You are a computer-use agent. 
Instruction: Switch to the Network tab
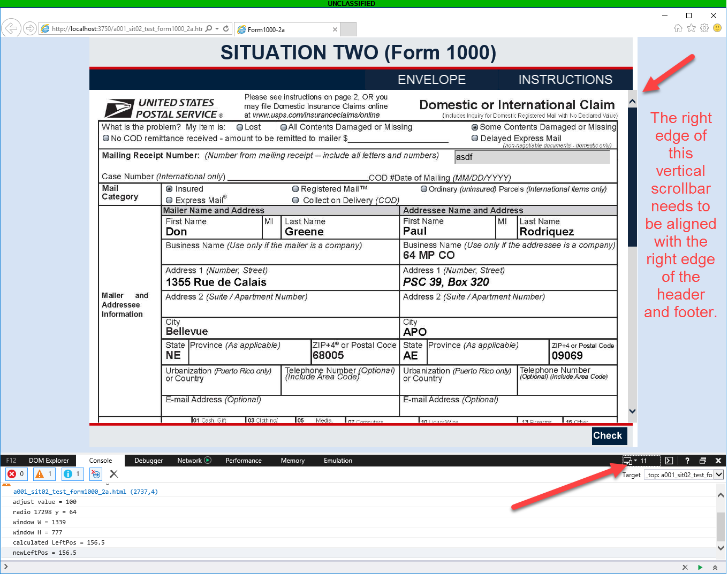194,461
